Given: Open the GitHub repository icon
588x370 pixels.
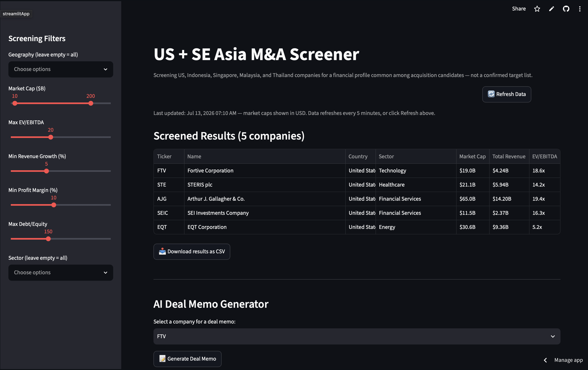Looking at the screenshot, I should 566,9.
